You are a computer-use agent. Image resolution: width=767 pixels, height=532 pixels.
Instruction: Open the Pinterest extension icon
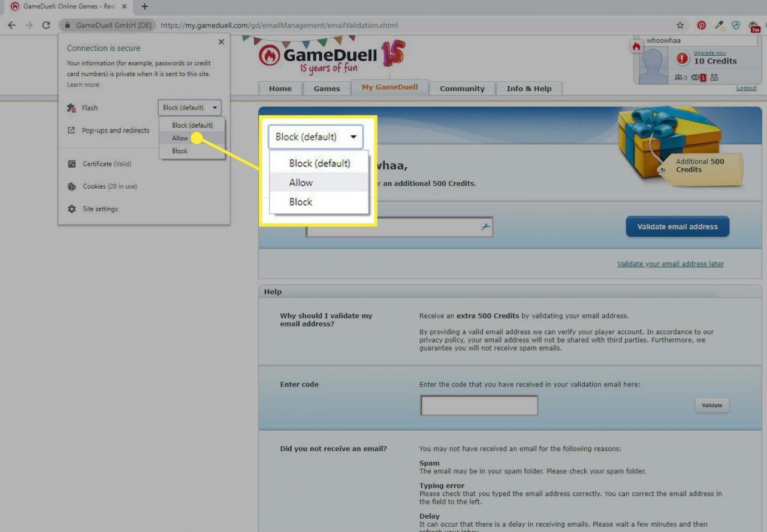tap(701, 25)
